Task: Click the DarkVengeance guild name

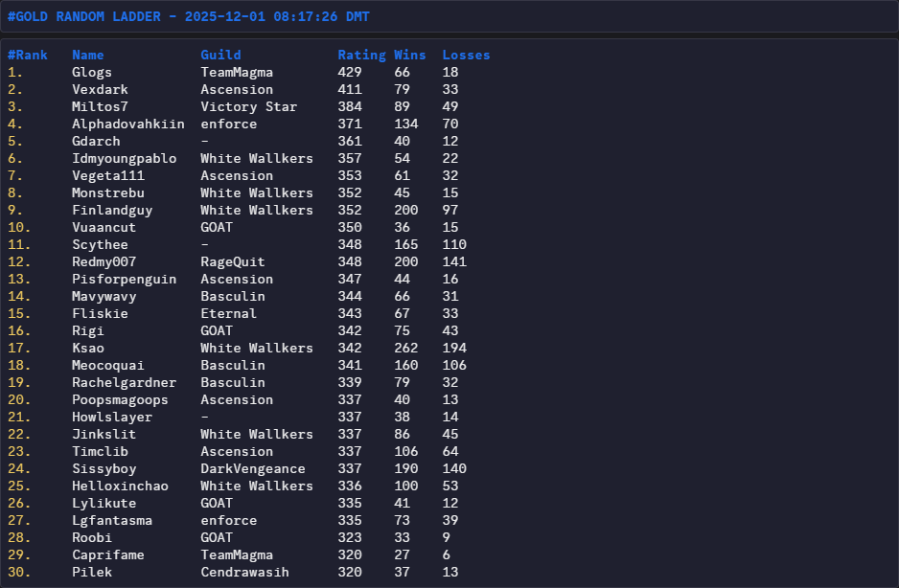Action: click(x=253, y=468)
